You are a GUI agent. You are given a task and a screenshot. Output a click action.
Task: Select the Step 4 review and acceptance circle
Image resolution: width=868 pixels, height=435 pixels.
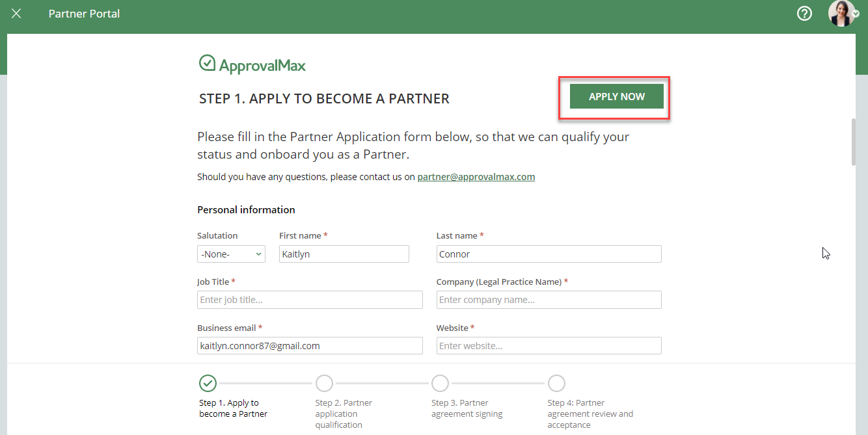[x=556, y=383]
